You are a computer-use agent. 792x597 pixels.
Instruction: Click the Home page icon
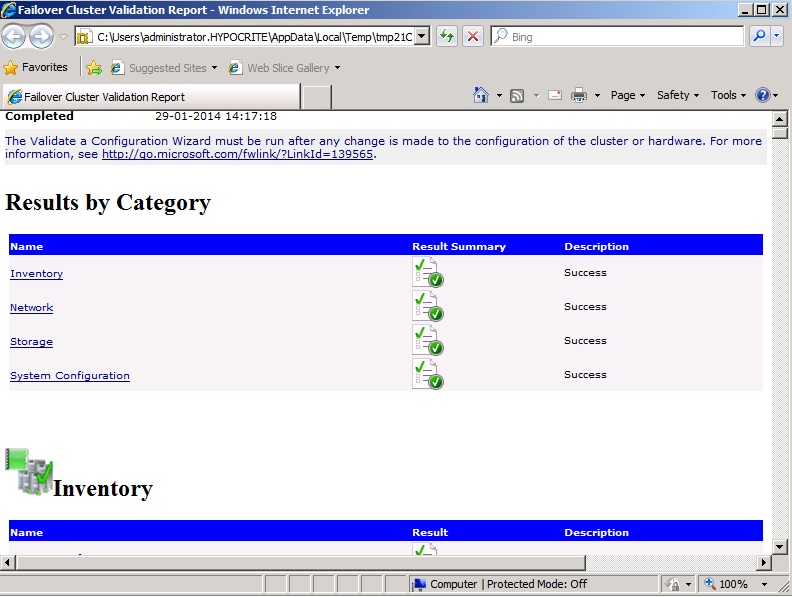[481, 95]
